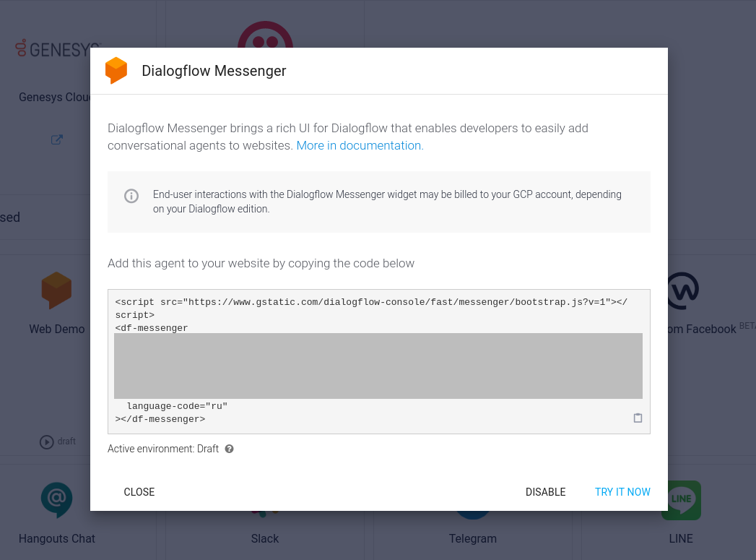The width and height of the screenshot is (756, 560).
Task: Click the DISABLE button
Action: tap(545, 492)
